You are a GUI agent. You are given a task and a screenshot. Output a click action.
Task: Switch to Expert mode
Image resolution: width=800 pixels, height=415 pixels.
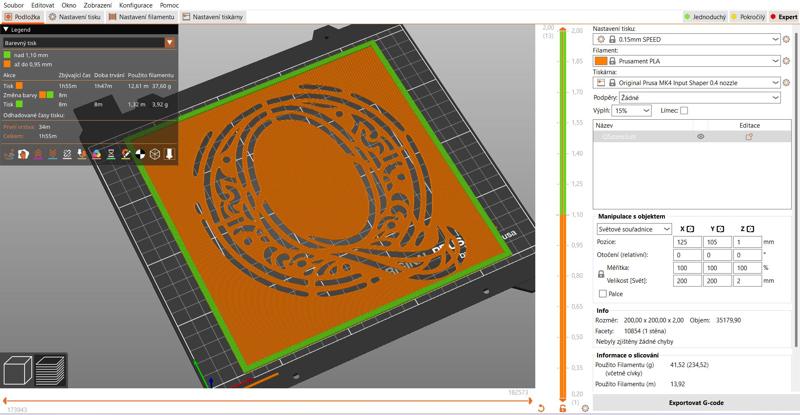pos(784,17)
